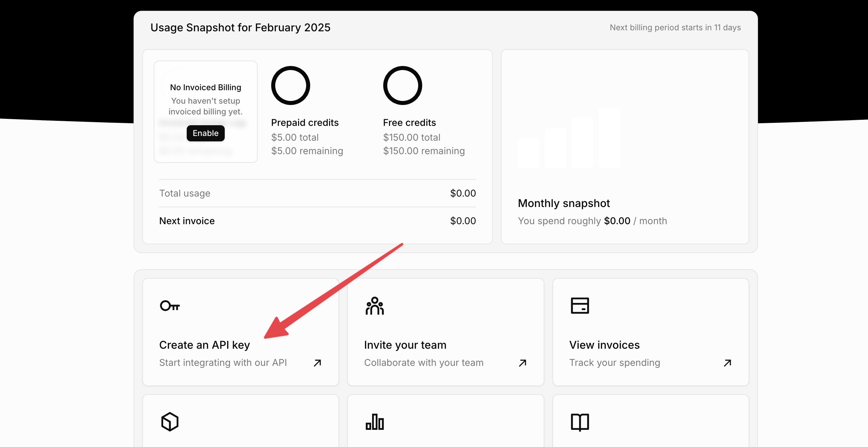Click the "Start integrating with our API" description
Screen dimensions: 868x447
[223, 363]
